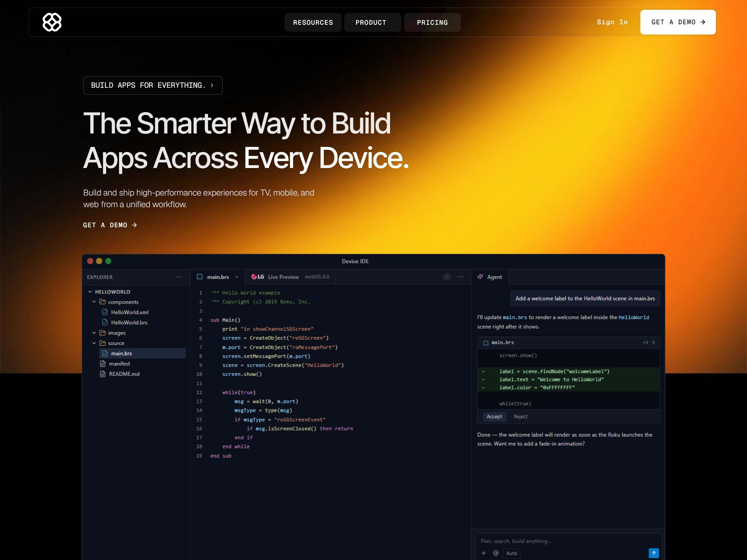Click the Sign In link

click(x=612, y=22)
